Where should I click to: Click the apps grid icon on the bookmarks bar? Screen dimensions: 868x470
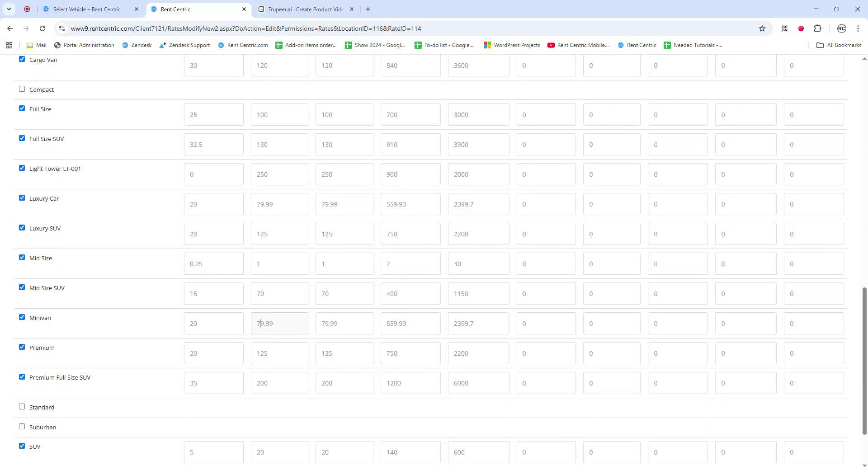pyautogui.click(x=9, y=45)
